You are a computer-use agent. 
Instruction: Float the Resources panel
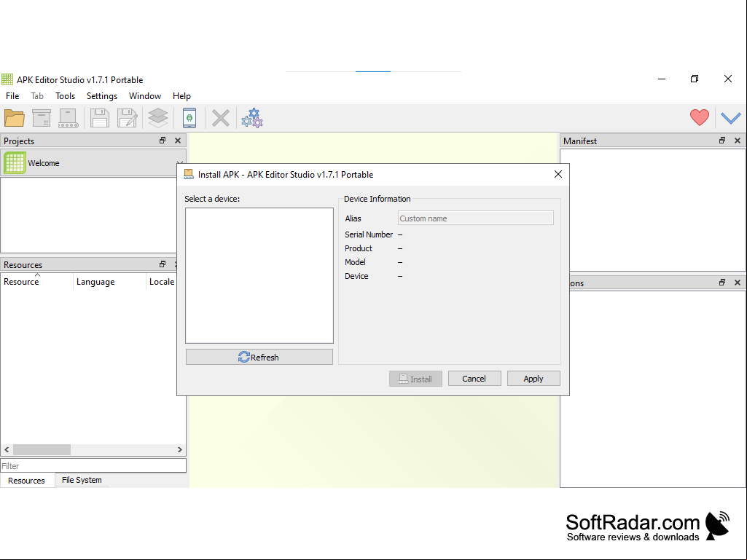(x=163, y=264)
